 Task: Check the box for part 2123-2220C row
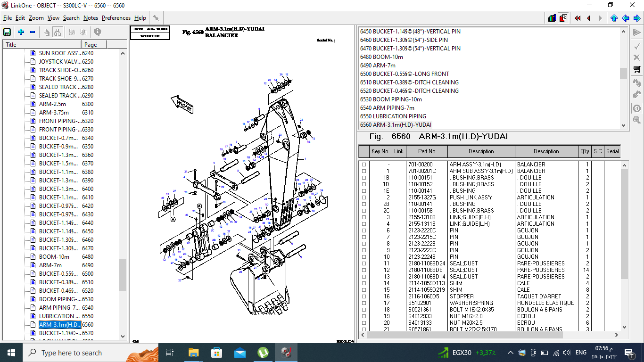coord(364,230)
